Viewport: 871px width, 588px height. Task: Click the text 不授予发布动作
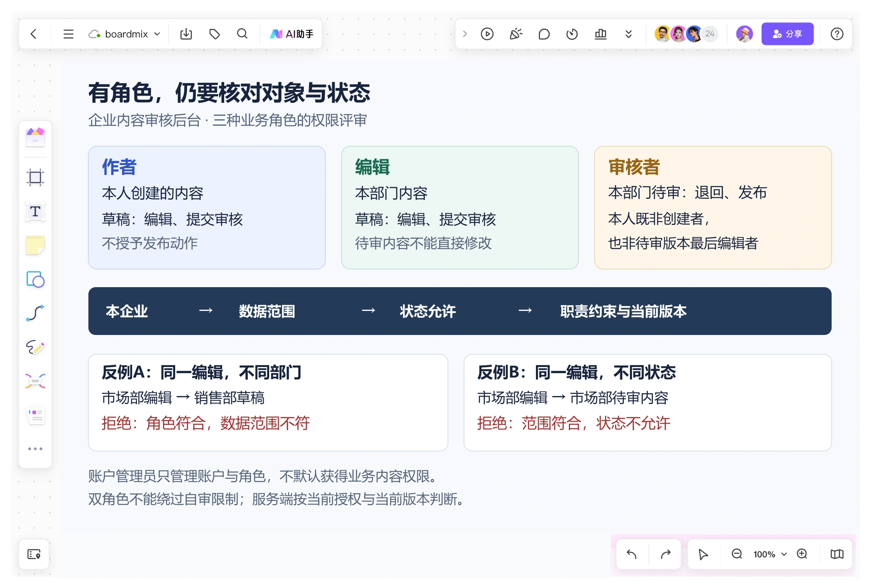tap(150, 243)
